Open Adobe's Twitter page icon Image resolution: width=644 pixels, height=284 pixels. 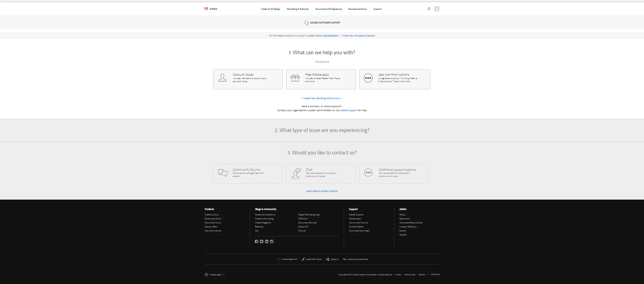pos(262,241)
